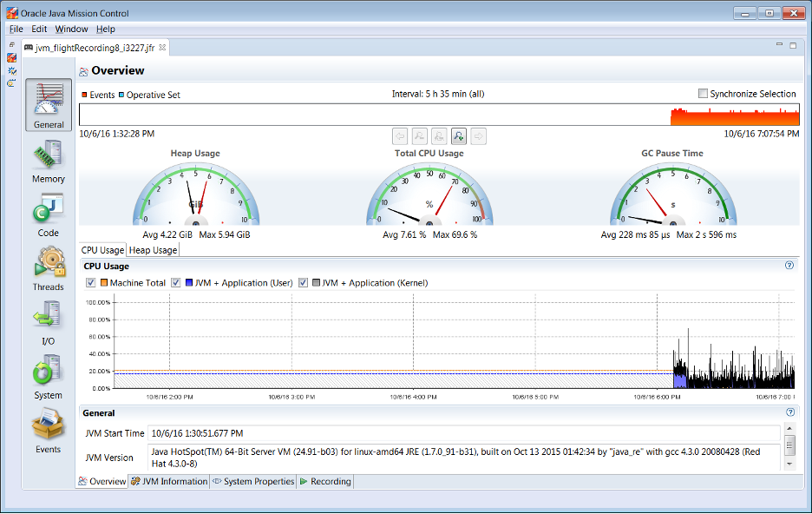The width and height of the screenshot is (812, 514).
Task: Click the restore views icon in left strip
Action: (12, 44)
